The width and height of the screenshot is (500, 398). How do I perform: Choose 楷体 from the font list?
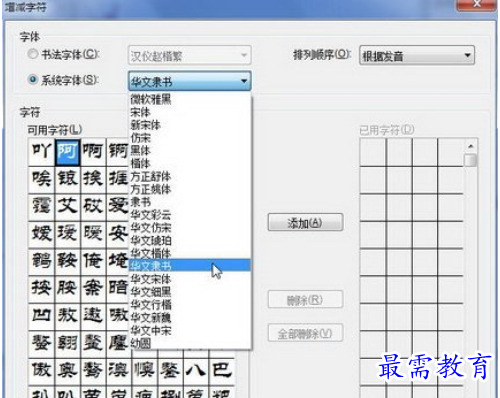pos(190,163)
